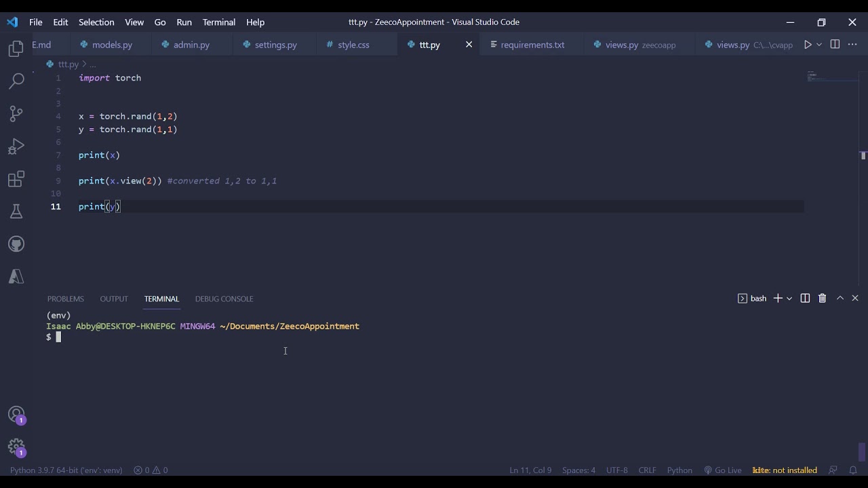Start Go Live server
Viewport: 868px width, 488px height.
tap(723, 470)
